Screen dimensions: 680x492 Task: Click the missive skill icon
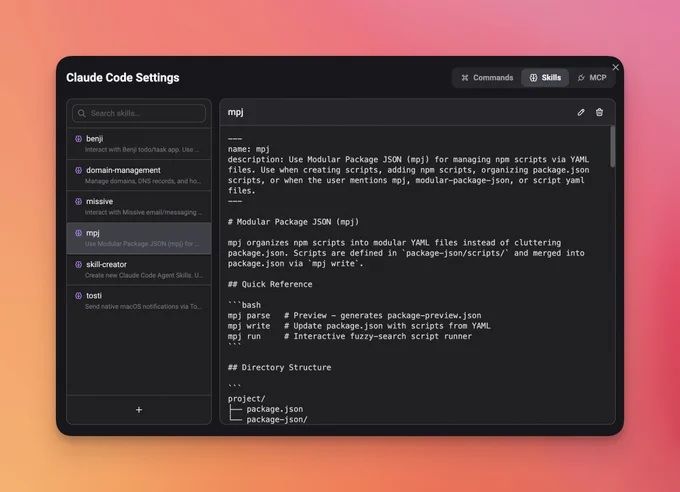click(x=78, y=201)
